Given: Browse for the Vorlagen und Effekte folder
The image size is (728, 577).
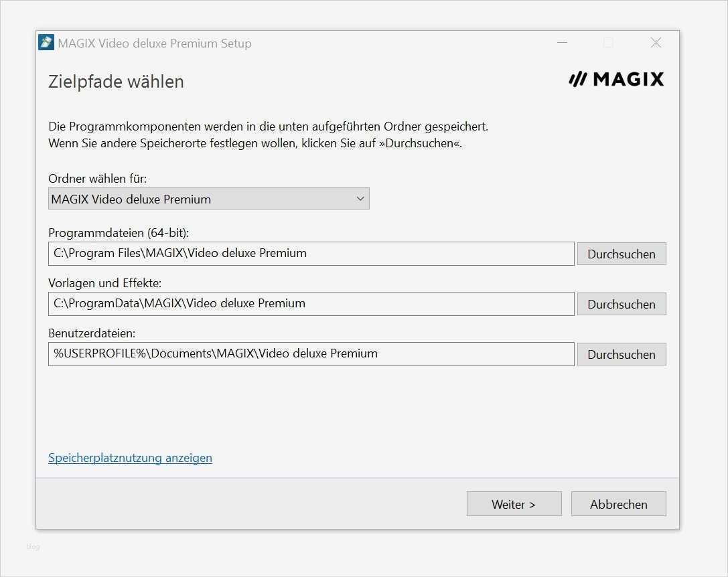Looking at the screenshot, I should click(x=621, y=304).
